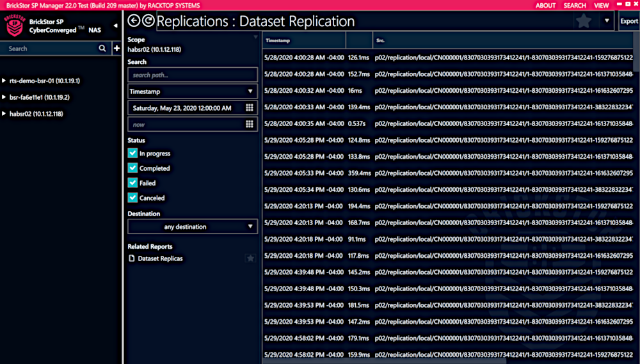Click the 0.537s duration cell
The width and height of the screenshot is (640, 364).
pyautogui.click(x=356, y=123)
